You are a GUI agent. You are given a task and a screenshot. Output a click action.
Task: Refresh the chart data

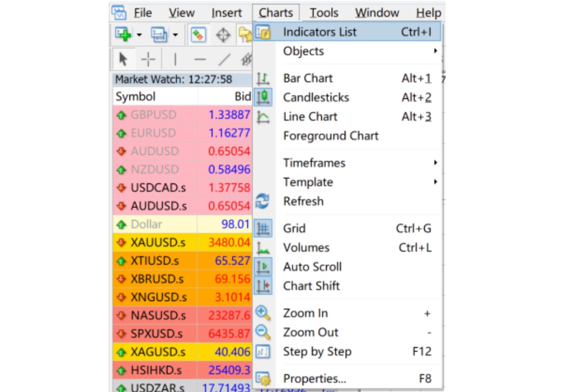pos(347,201)
